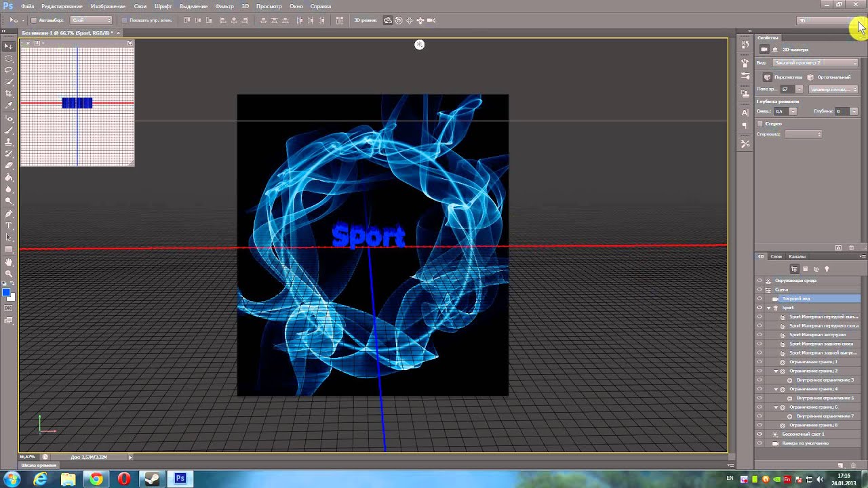Toggle visibility of Окружающая среда
This screenshot has width=868, height=488.
pos(759,280)
